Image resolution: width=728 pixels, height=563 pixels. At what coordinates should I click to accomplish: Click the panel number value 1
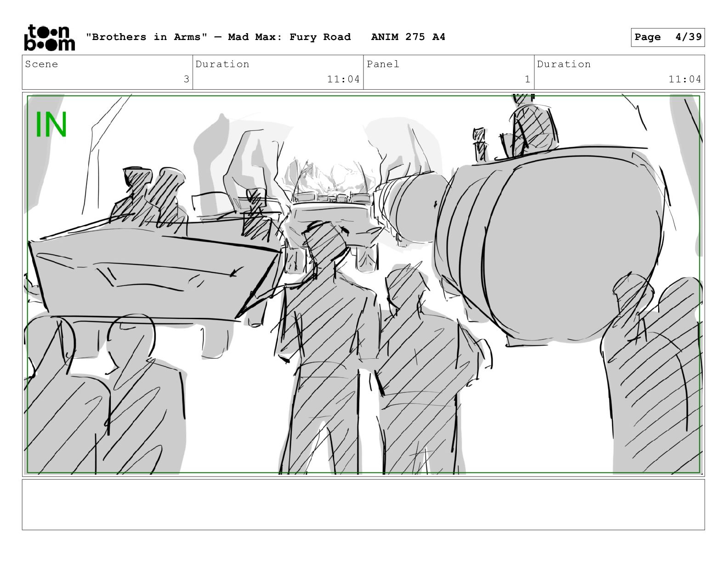(x=528, y=79)
